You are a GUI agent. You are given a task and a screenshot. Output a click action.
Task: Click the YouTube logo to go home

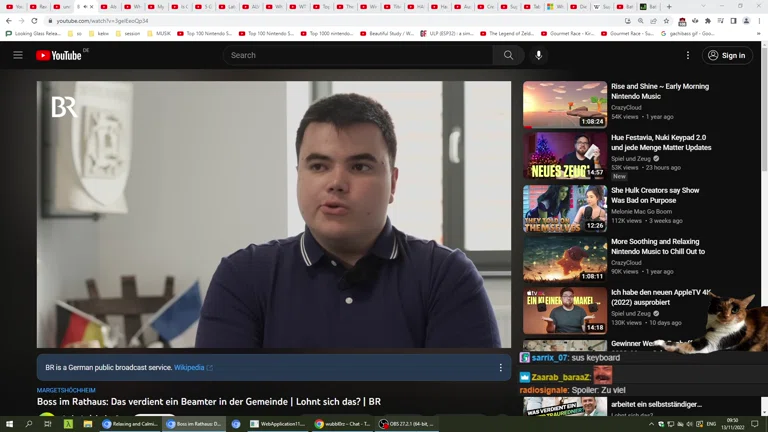pos(62,55)
